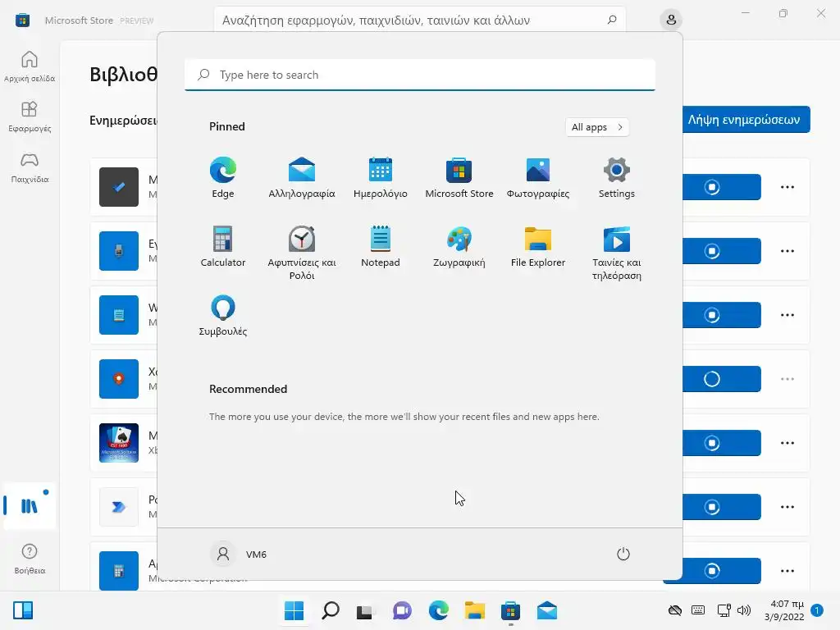Launch the Calculator app
The height and width of the screenshot is (630, 840).
pos(223,246)
